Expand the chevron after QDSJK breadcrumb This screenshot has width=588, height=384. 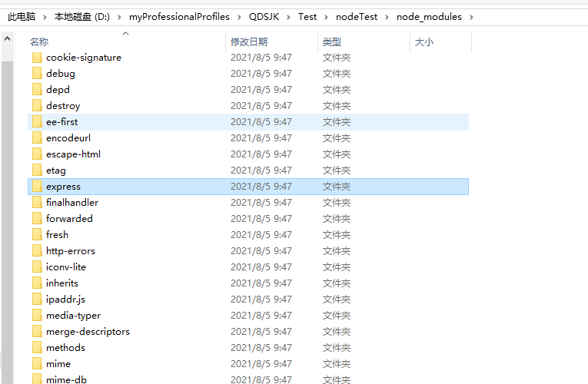[x=288, y=17]
